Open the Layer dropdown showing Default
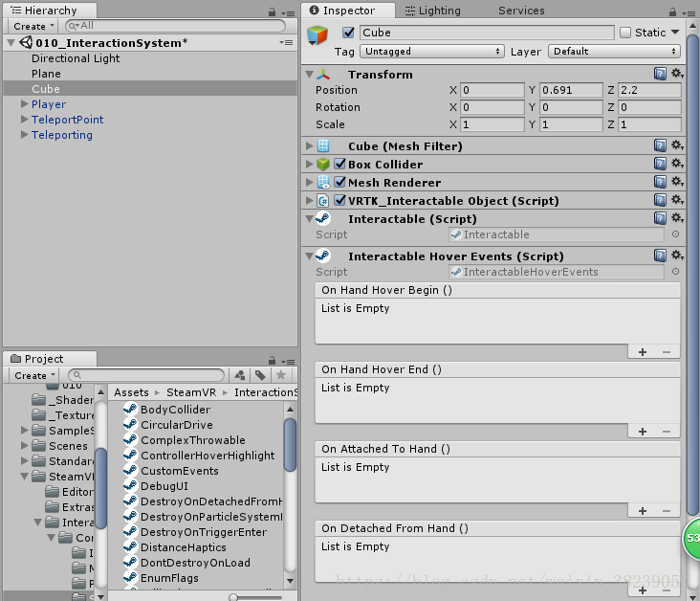700x601 pixels. tap(614, 52)
